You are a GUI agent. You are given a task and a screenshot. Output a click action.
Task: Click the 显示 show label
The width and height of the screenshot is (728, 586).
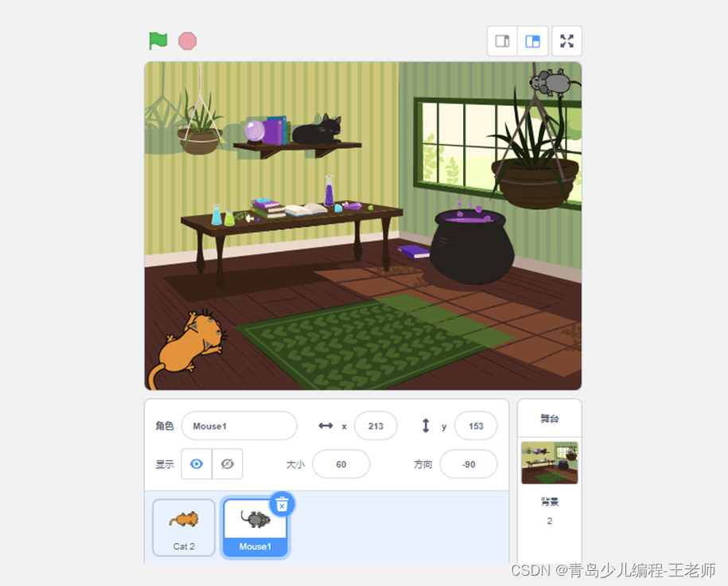[x=165, y=463]
